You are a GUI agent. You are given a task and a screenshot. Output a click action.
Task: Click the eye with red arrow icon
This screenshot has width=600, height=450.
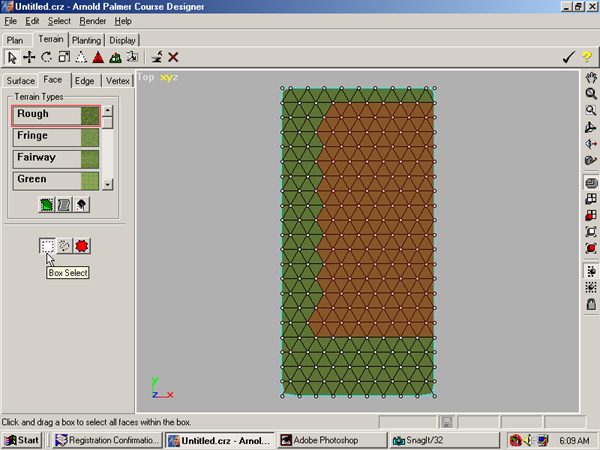591,144
